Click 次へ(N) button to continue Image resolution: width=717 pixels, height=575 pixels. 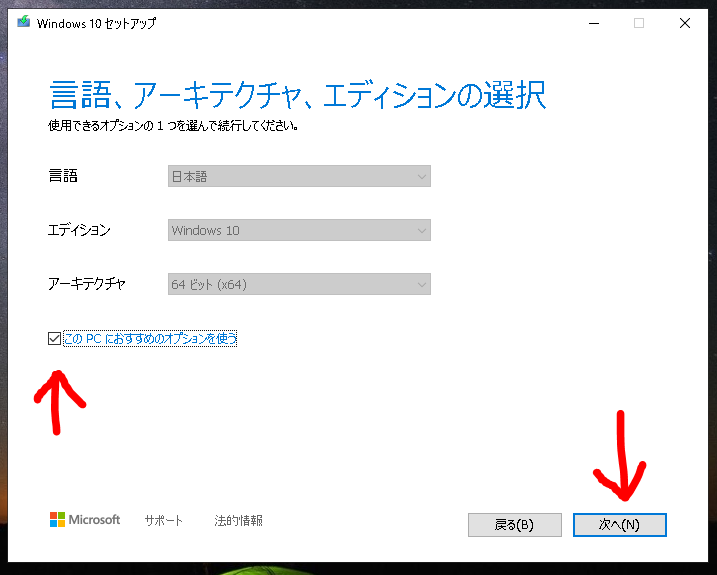(620, 525)
